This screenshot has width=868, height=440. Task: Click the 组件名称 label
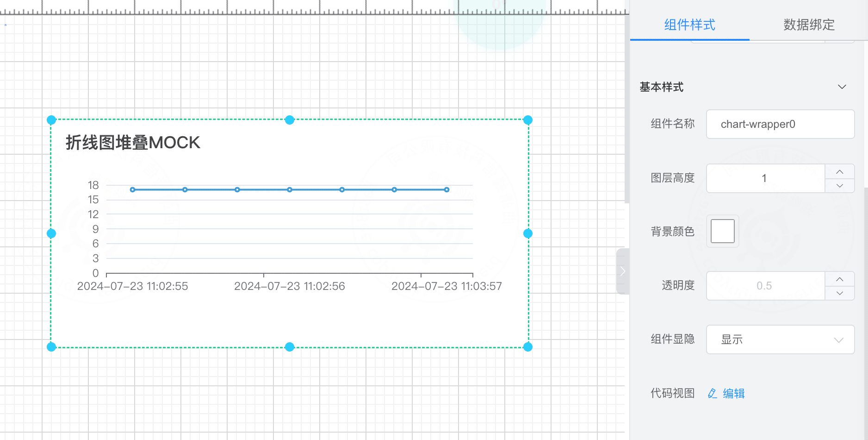(x=673, y=124)
